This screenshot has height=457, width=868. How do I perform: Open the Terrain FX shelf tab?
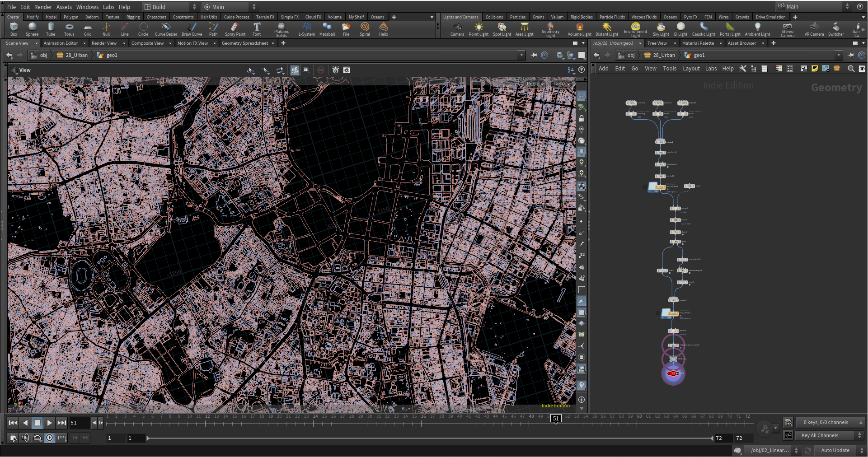click(265, 17)
